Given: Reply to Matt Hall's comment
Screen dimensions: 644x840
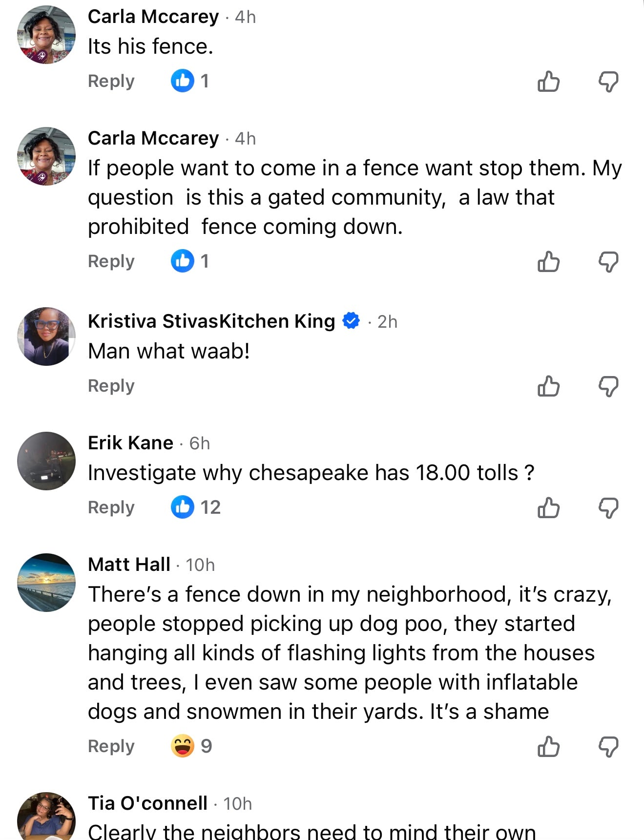Looking at the screenshot, I should 111,746.
